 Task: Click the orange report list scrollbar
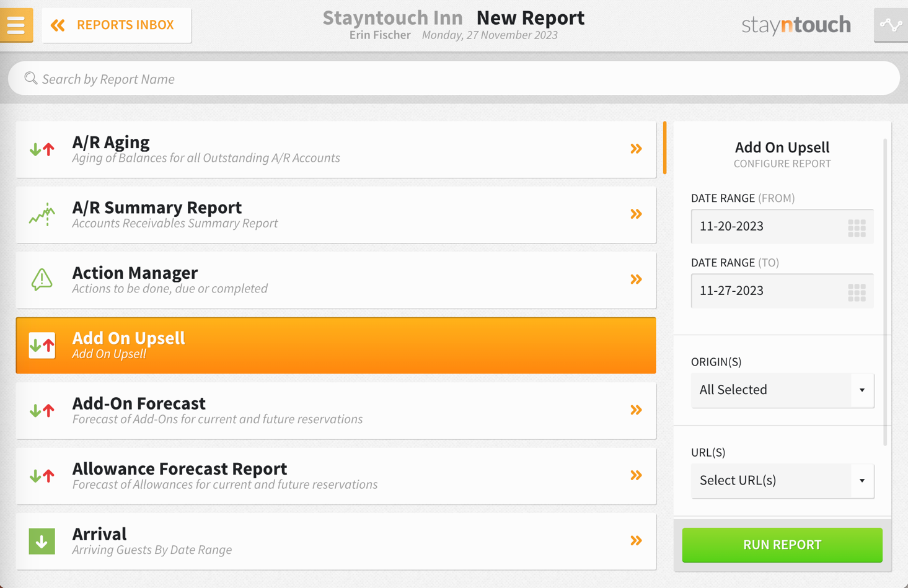[x=664, y=147]
